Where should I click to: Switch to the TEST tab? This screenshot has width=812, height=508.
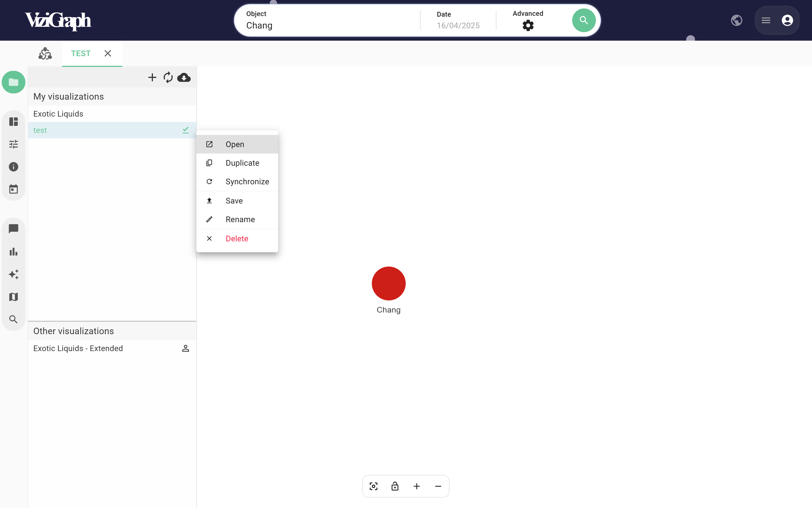81,53
